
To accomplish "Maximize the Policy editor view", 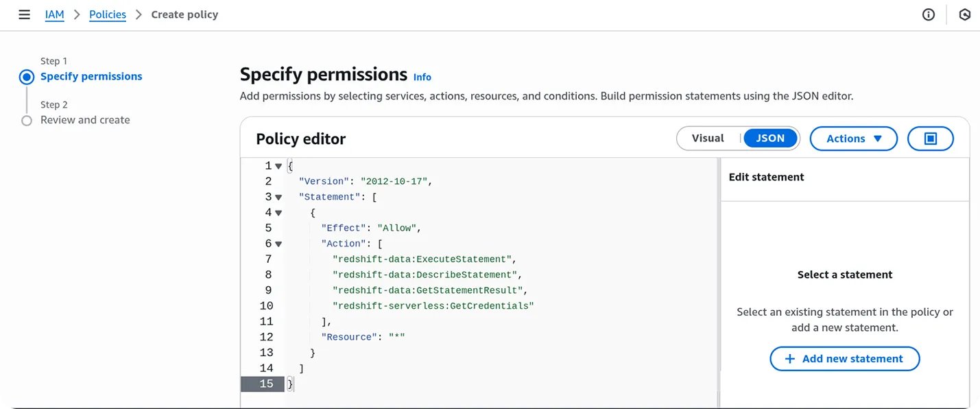I will point(930,138).
